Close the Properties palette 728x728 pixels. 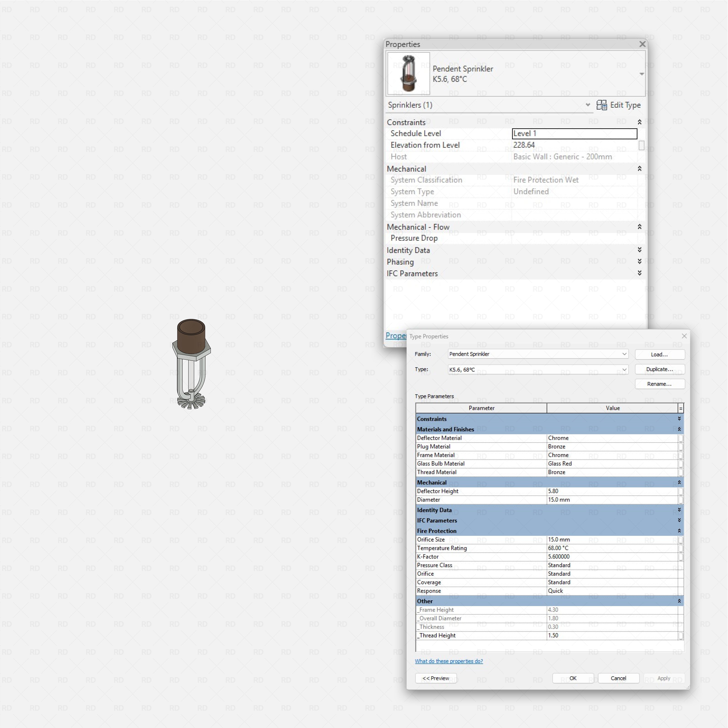(x=642, y=44)
